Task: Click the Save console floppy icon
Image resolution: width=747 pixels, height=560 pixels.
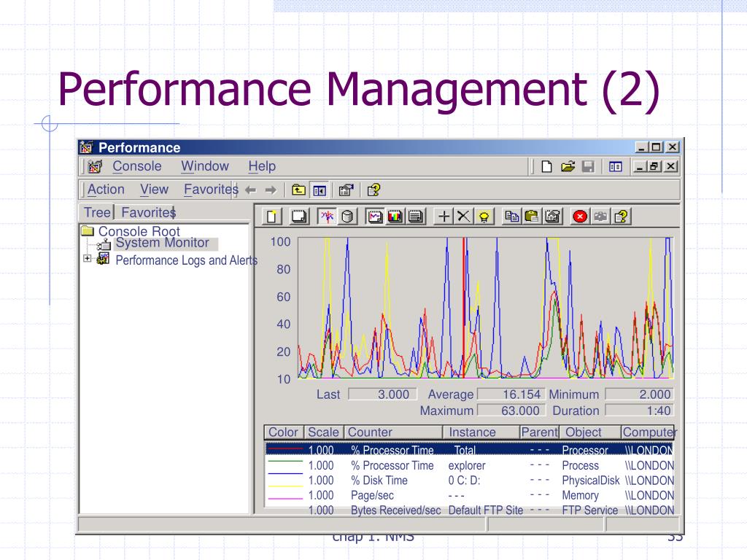Action: (589, 167)
